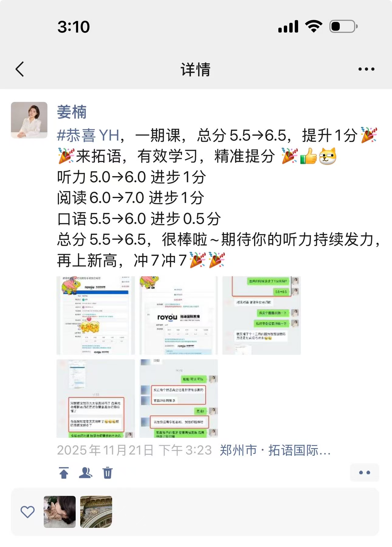Open first score report image thumbnail
392x547 pixels.
tap(96, 315)
